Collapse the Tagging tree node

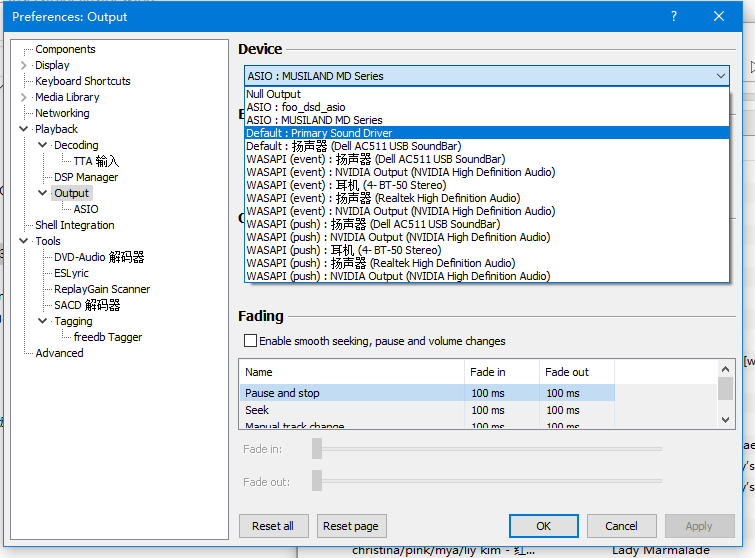tap(43, 321)
